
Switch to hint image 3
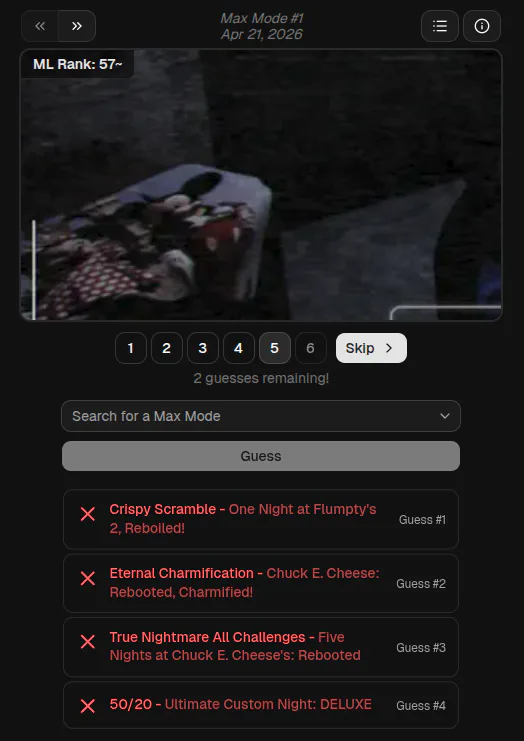[202, 348]
